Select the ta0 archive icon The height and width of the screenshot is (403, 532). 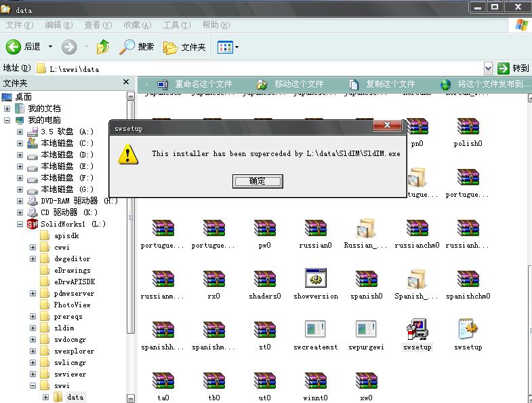163,381
